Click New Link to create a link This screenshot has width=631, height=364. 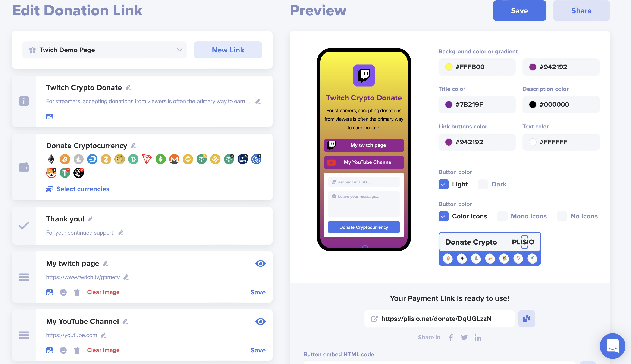228,50
